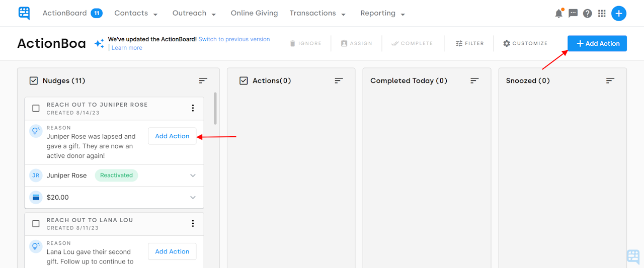Sort the Completed Today column
This screenshot has width=644, height=268.
(474, 80)
